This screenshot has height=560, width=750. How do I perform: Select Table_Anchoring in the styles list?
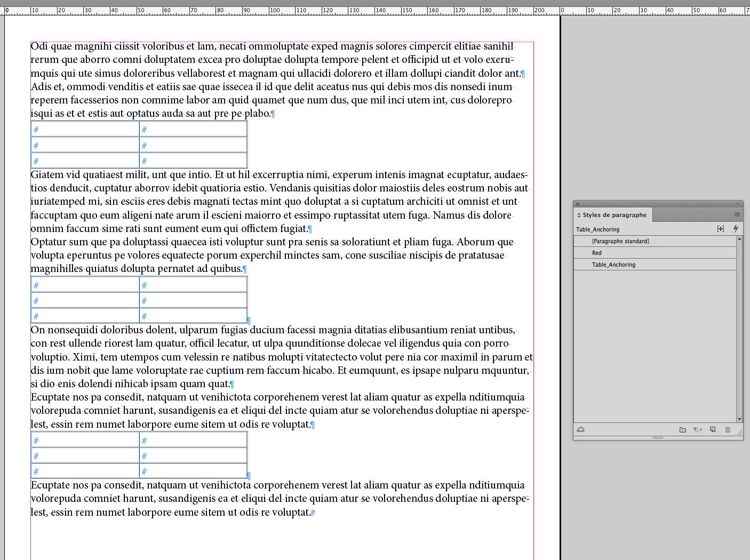click(655, 265)
